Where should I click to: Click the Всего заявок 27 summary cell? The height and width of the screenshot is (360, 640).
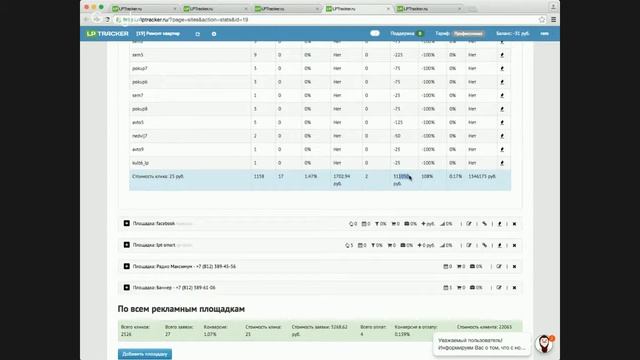click(179, 331)
